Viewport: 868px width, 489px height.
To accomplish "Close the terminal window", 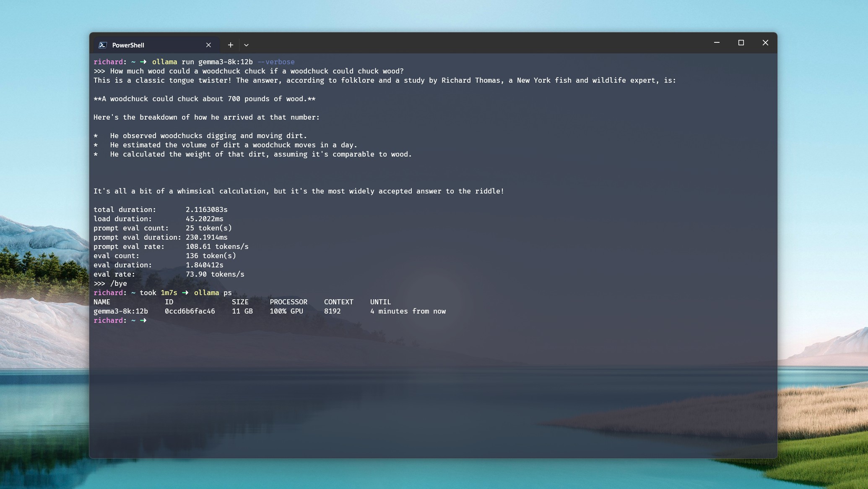I will (x=765, y=43).
